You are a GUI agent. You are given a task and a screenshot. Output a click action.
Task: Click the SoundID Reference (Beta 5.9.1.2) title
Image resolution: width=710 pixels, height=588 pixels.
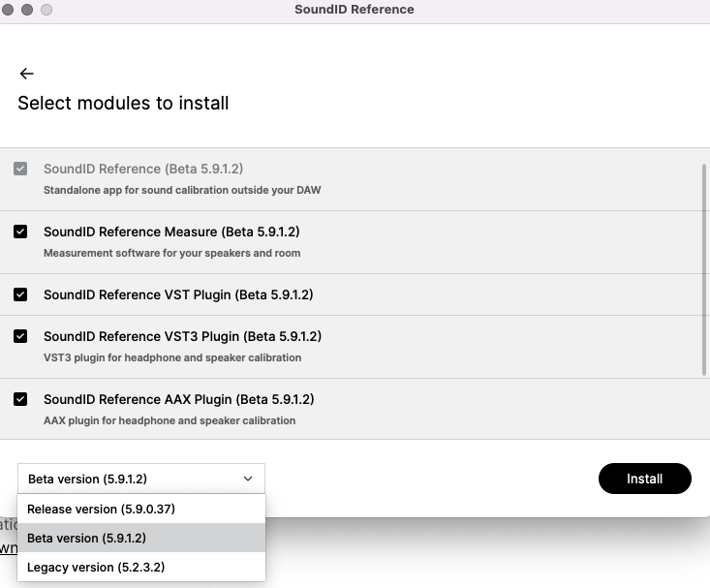click(143, 169)
